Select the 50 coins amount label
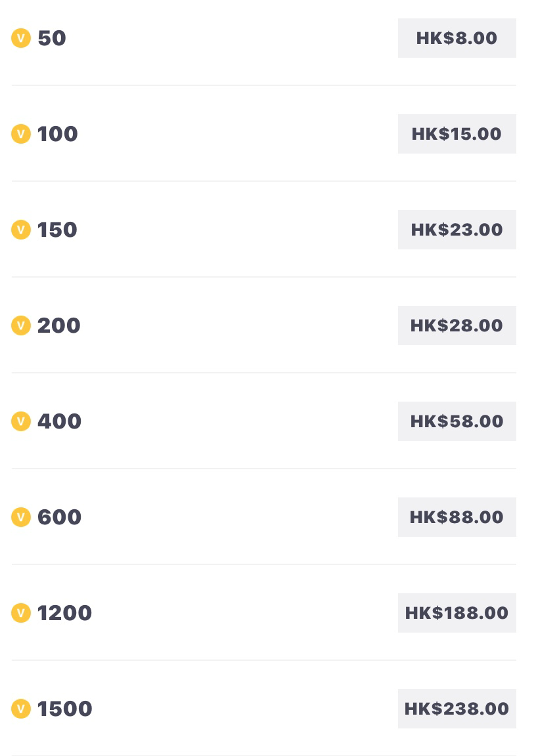536x756 pixels. point(52,38)
